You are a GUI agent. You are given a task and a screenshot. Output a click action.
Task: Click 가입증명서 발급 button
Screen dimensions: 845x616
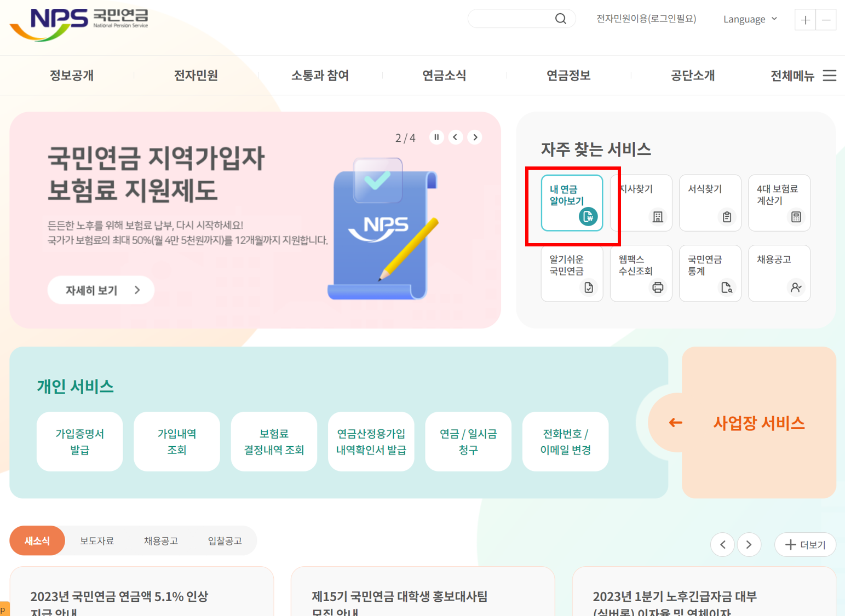pos(79,441)
